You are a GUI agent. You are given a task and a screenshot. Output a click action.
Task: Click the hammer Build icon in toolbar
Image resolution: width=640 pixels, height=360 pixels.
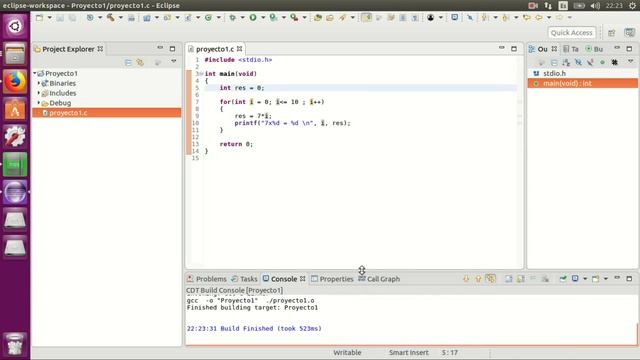click(111, 18)
